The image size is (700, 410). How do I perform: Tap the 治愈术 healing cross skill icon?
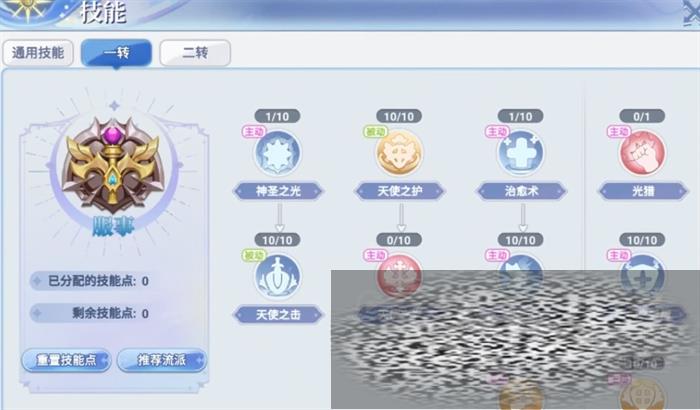pos(521,153)
